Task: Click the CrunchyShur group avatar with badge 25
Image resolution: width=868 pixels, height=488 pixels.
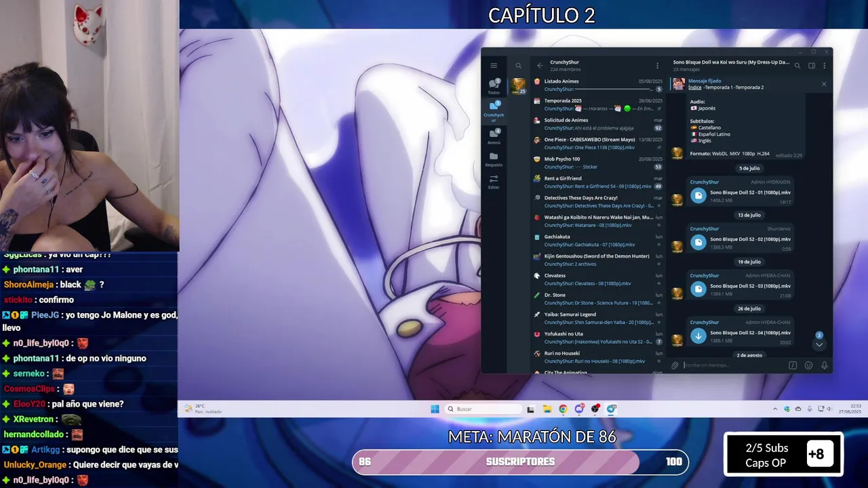Action: [518, 85]
